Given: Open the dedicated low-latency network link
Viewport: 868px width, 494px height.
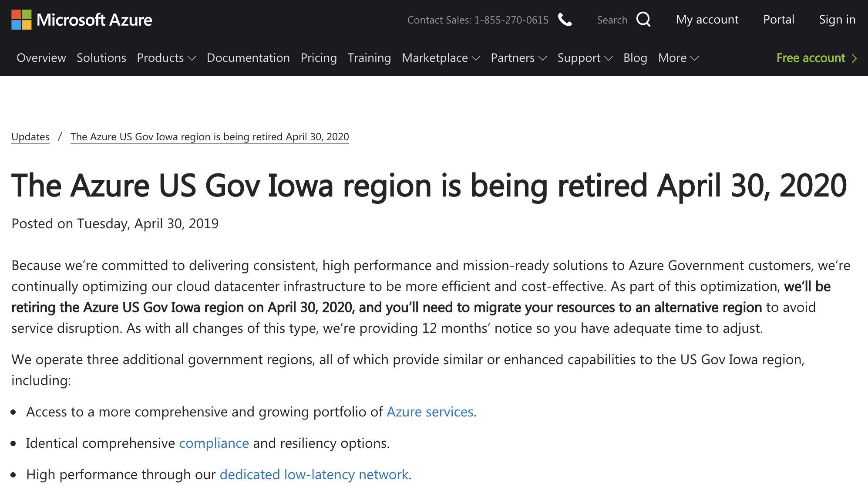Looking at the screenshot, I should click(x=314, y=474).
